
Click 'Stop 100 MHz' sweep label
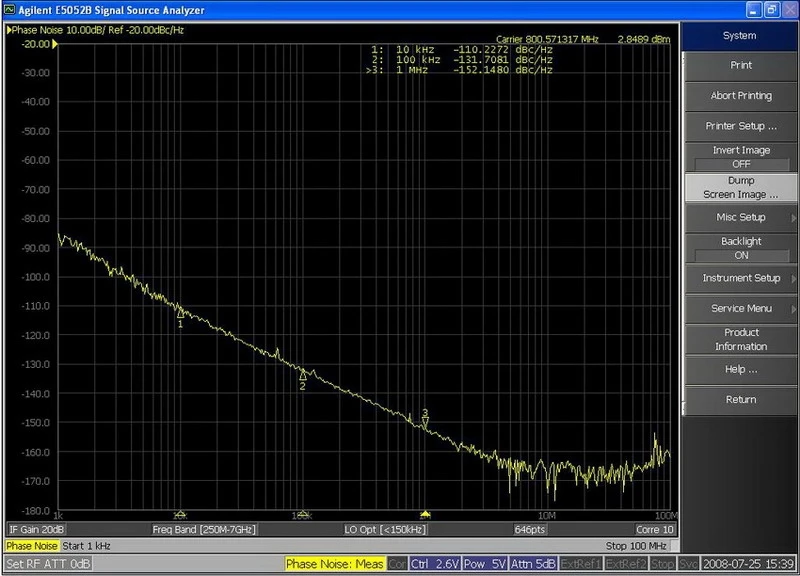pos(636,546)
